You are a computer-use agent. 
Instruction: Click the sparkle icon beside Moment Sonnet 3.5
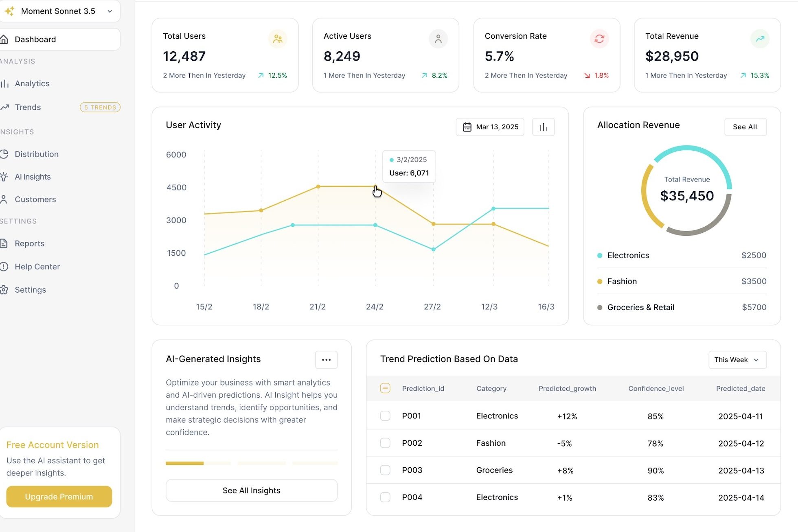[x=10, y=11]
